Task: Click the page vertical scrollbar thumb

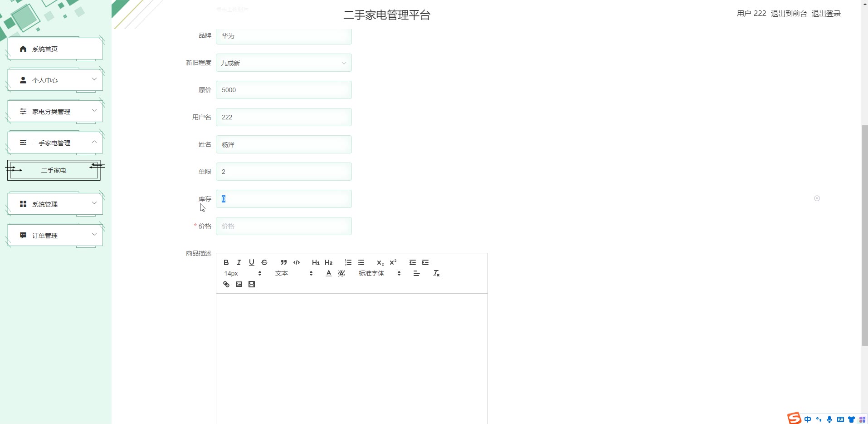Action: [865, 235]
